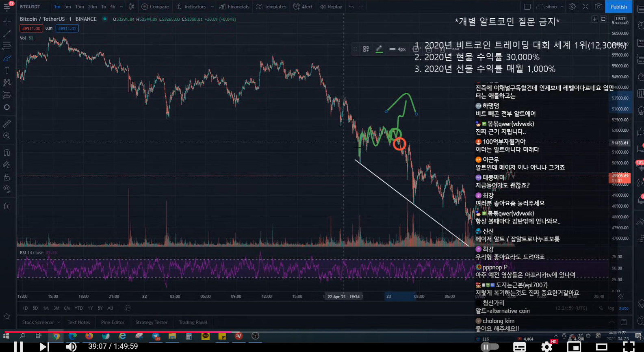Screen dimensions: 644x352
Task: Open the Fibonacci/Gann tools group
Action: pyautogui.click(x=7, y=46)
